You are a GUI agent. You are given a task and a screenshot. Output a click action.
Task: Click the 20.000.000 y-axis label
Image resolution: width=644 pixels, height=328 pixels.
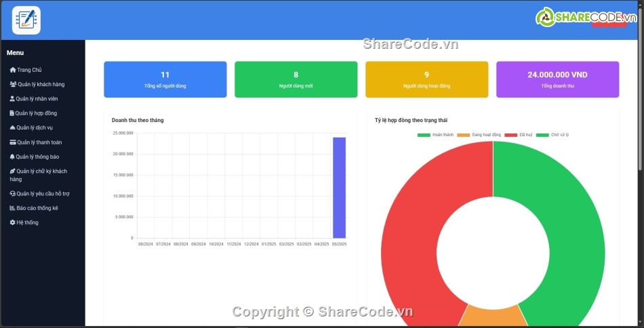point(123,154)
